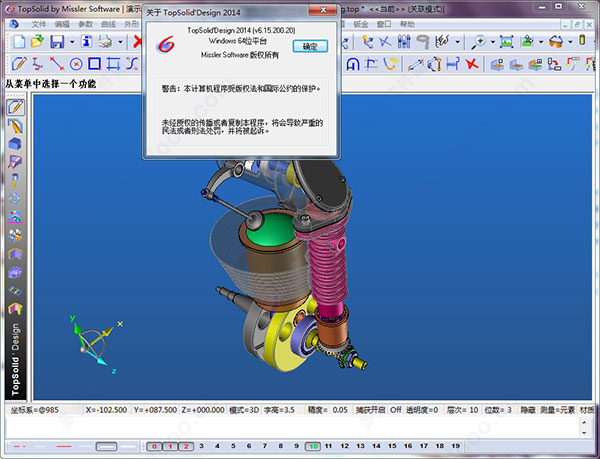The image size is (600, 459).
Task: Click the sliders settings icon
Action: pos(404,42)
